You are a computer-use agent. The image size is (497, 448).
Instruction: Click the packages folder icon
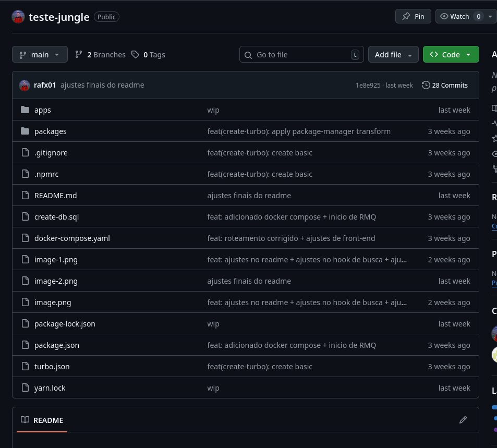25,131
